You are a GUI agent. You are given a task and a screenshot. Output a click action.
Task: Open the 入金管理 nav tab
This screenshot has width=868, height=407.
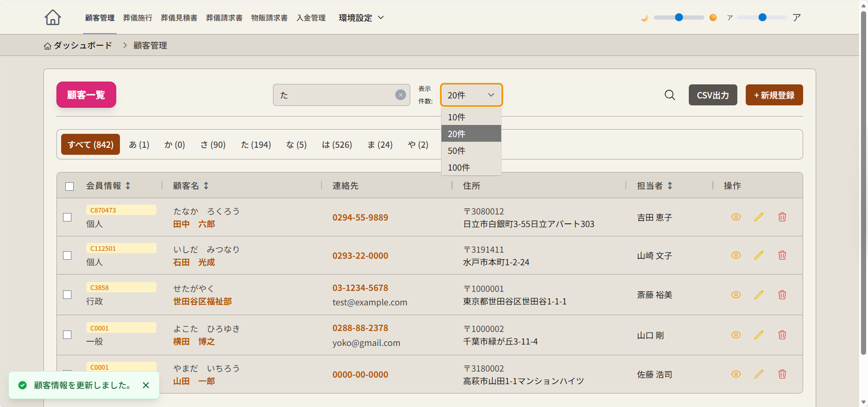[311, 18]
